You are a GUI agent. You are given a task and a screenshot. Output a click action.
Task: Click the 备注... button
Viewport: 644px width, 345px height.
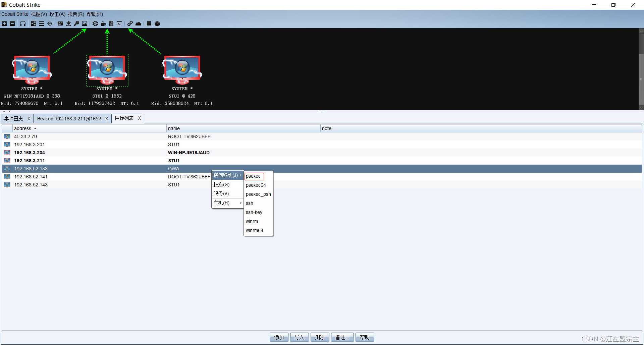tap(342, 337)
